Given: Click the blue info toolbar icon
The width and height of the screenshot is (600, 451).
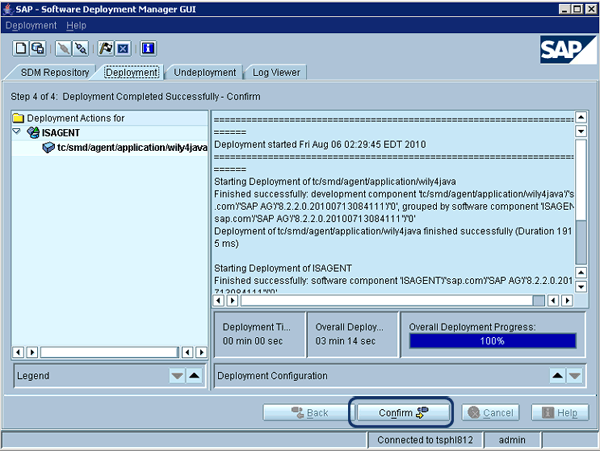Looking at the screenshot, I should click(x=148, y=49).
